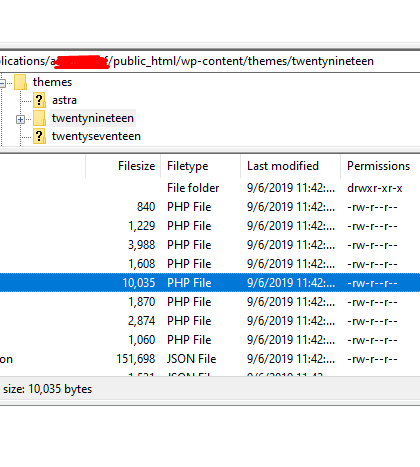This screenshot has width=420, height=467.
Task: Expand the twentynineteen tree node
Action: 20,119
